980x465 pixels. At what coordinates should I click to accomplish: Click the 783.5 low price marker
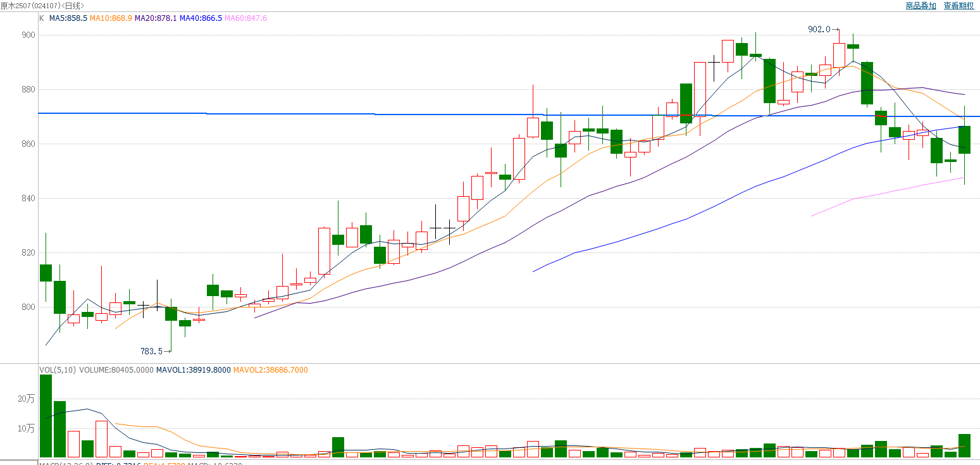pyautogui.click(x=152, y=351)
